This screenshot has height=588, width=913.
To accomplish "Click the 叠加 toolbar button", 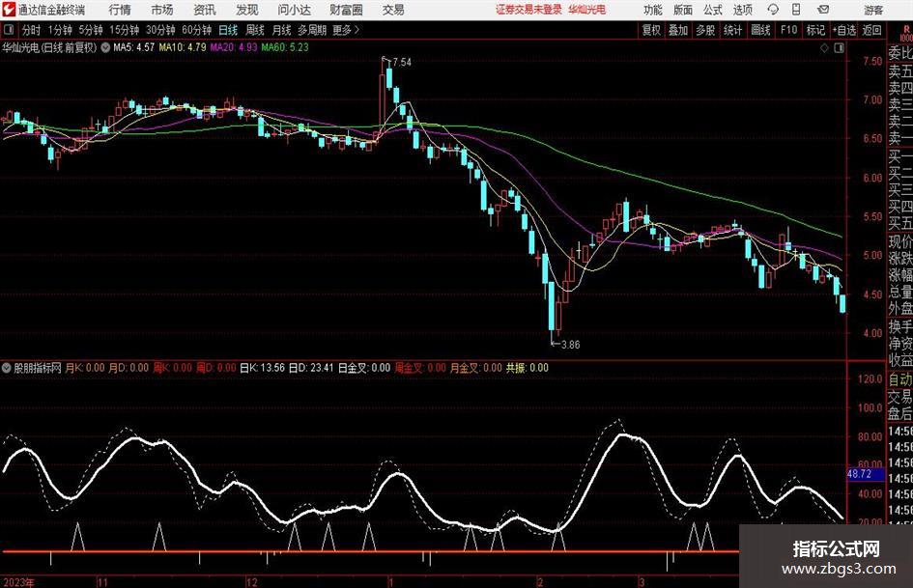I will [678, 30].
